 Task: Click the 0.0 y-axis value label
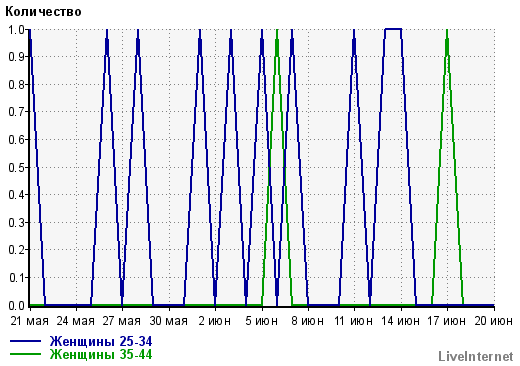17,305
